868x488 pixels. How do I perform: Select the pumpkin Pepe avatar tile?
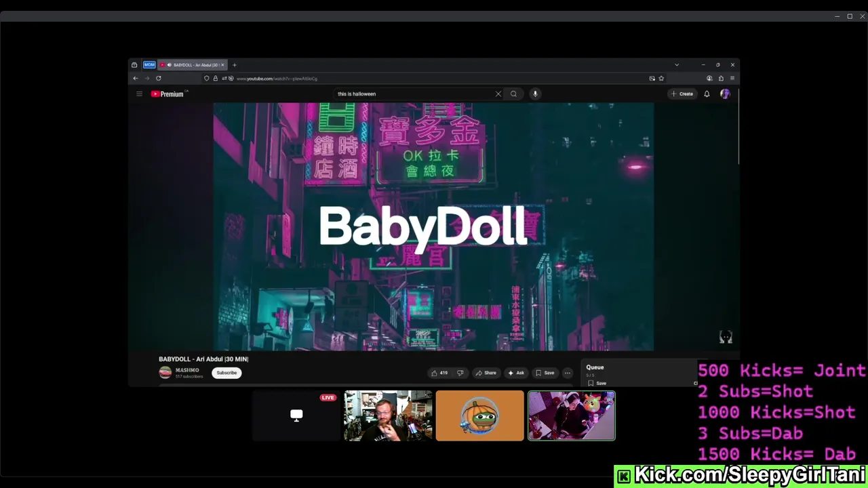(480, 415)
